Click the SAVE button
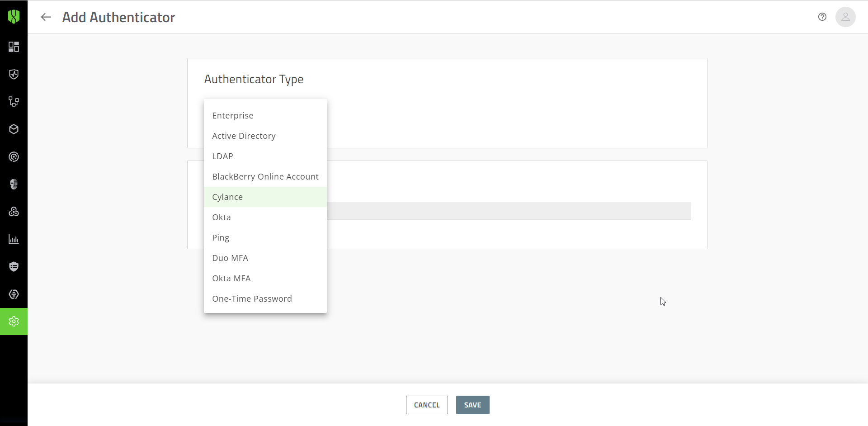 coord(472,405)
